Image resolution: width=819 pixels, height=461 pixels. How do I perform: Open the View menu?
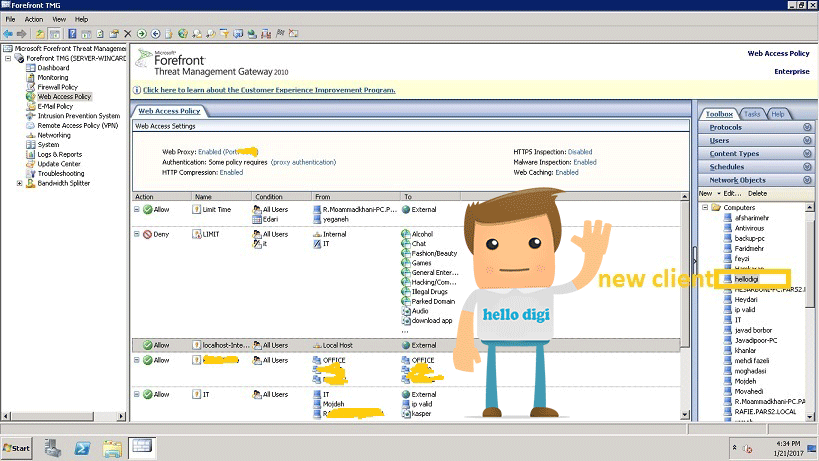coord(59,19)
